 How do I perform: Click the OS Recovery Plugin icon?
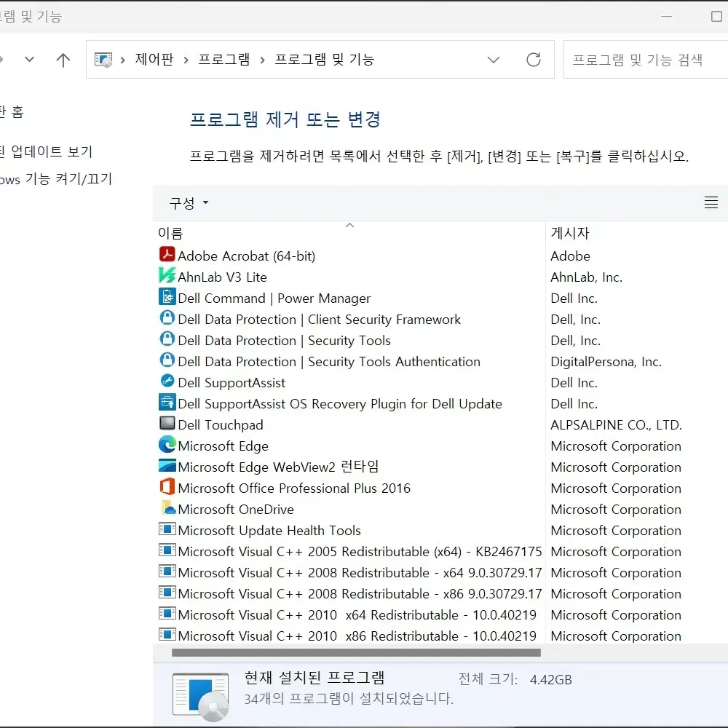[167, 402]
